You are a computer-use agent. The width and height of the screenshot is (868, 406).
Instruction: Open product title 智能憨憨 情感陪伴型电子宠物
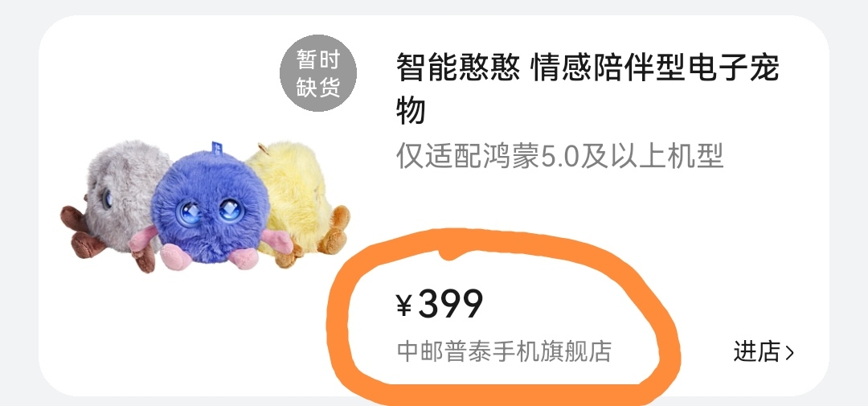588,88
